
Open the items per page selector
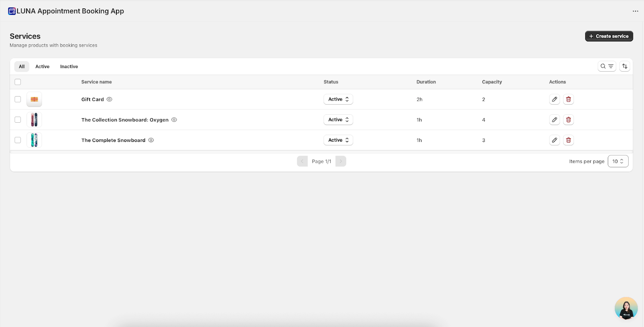click(617, 161)
